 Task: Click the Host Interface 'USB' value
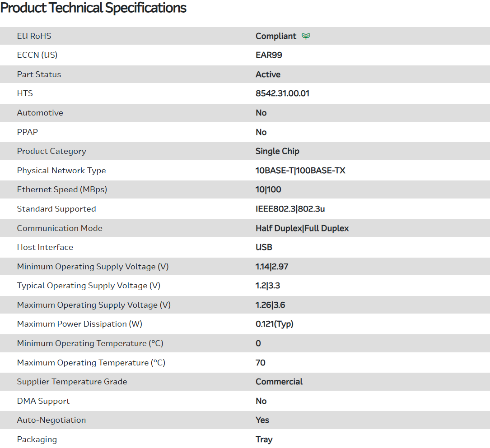(x=264, y=247)
